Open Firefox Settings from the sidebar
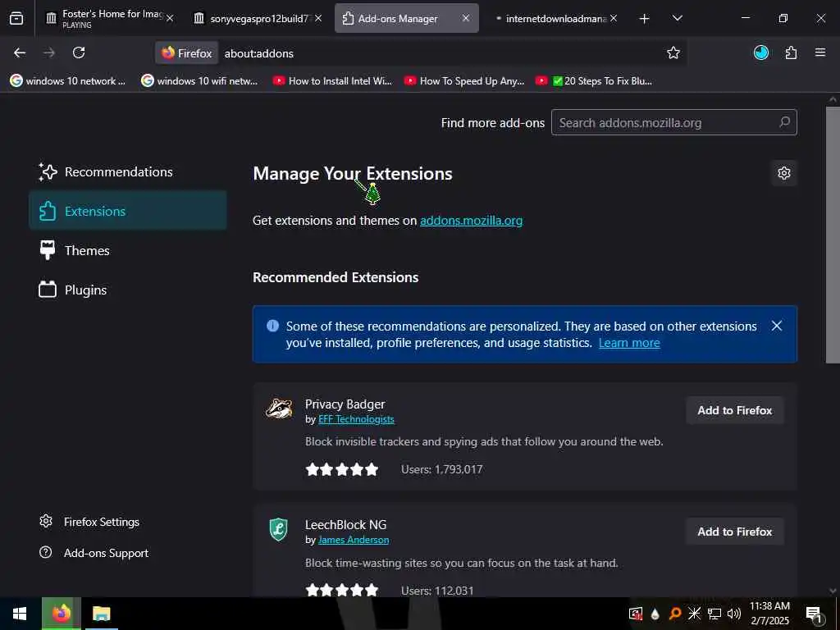840x630 pixels. coord(89,522)
